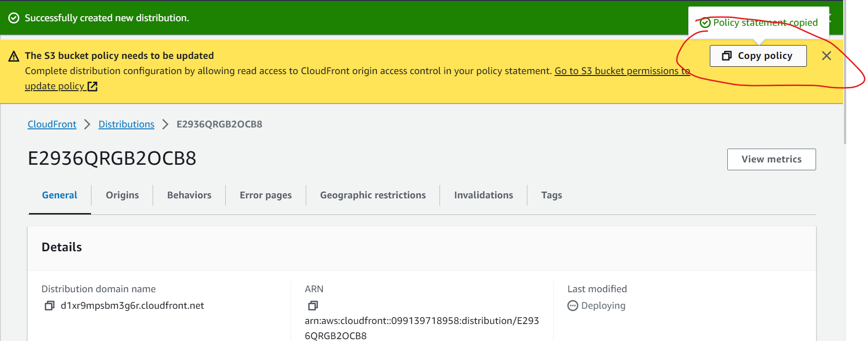Open the Behaviors tab
This screenshot has height=341, width=868.
(189, 195)
